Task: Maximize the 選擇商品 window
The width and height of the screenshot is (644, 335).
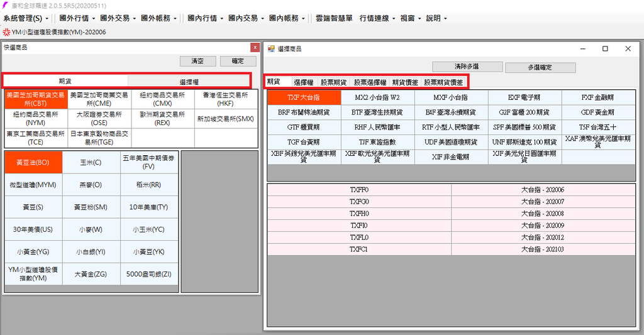Action: pos(605,49)
